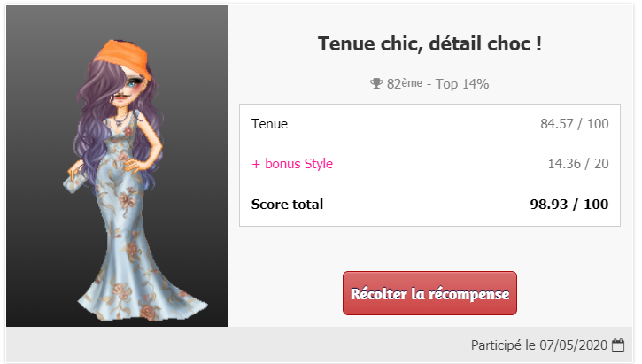Click the 98.93 / 100 total score value
The height and width of the screenshot is (364, 642).
tap(569, 204)
